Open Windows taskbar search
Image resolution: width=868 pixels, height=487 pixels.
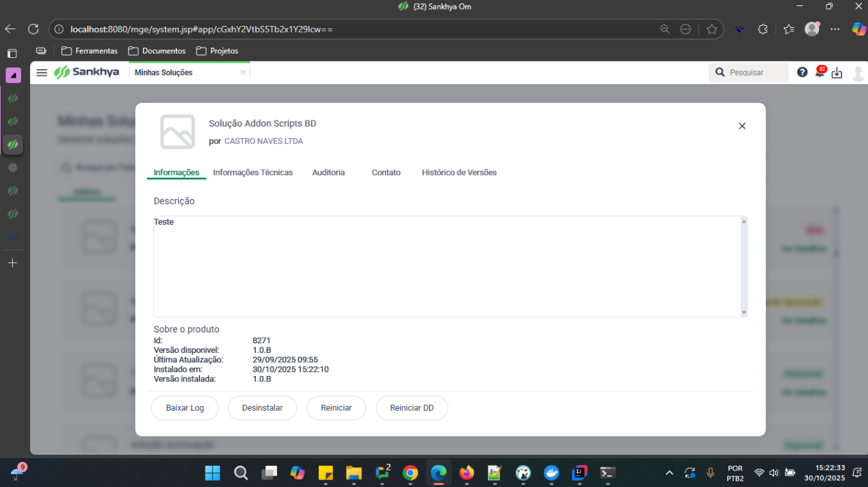[x=240, y=473]
